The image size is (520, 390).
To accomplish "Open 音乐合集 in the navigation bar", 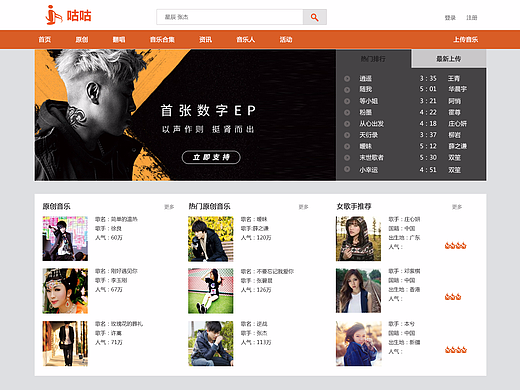I will coord(162,40).
